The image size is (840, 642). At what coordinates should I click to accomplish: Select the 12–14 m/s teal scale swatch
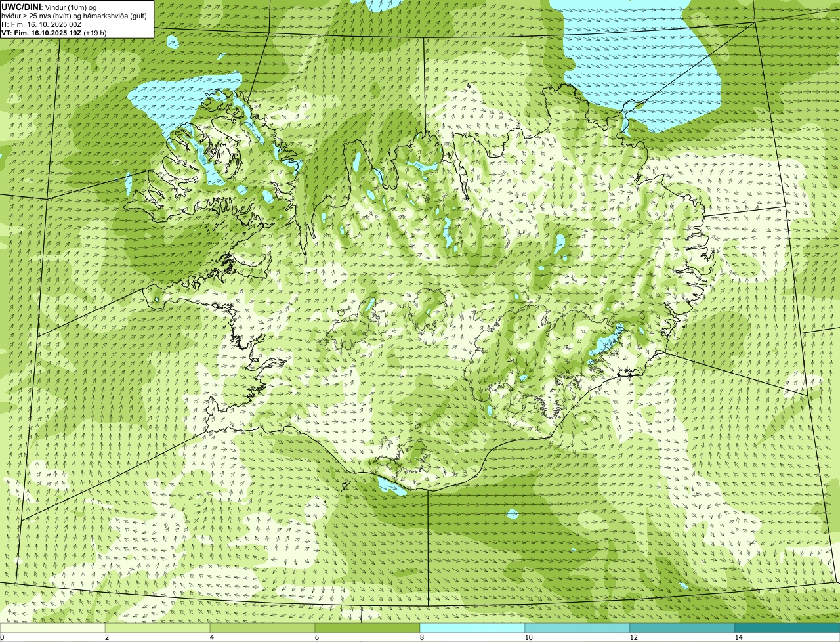pos(682,628)
